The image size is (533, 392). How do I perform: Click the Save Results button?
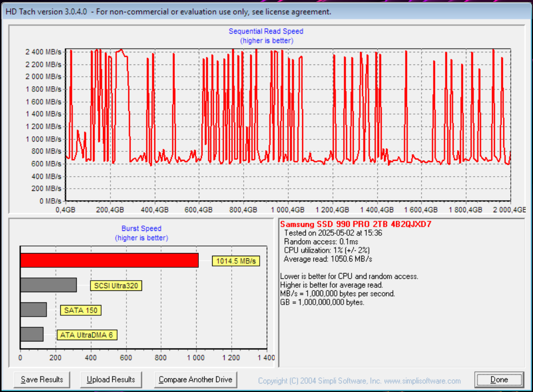(42, 380)
